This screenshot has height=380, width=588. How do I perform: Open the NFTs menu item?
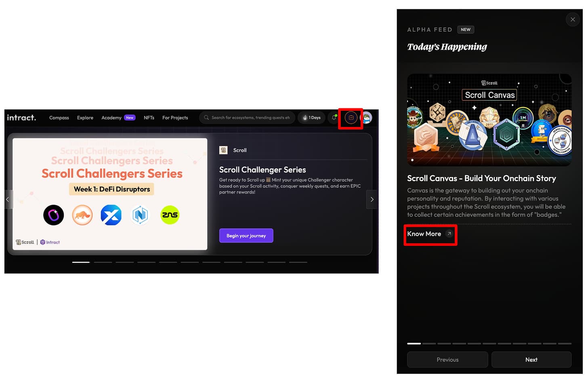click(149, 118)
